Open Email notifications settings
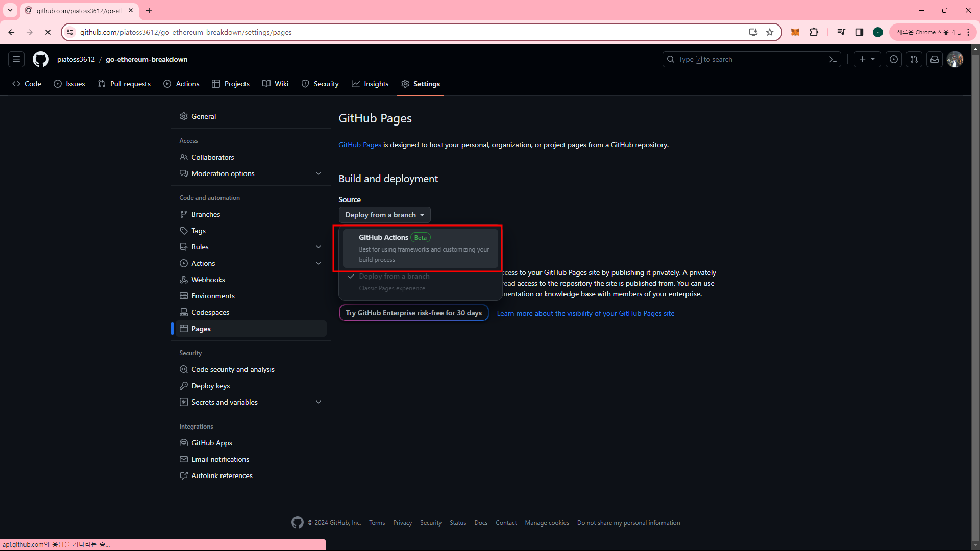Image resolution: width=980 pixels, height=551 pixels. 251,459
